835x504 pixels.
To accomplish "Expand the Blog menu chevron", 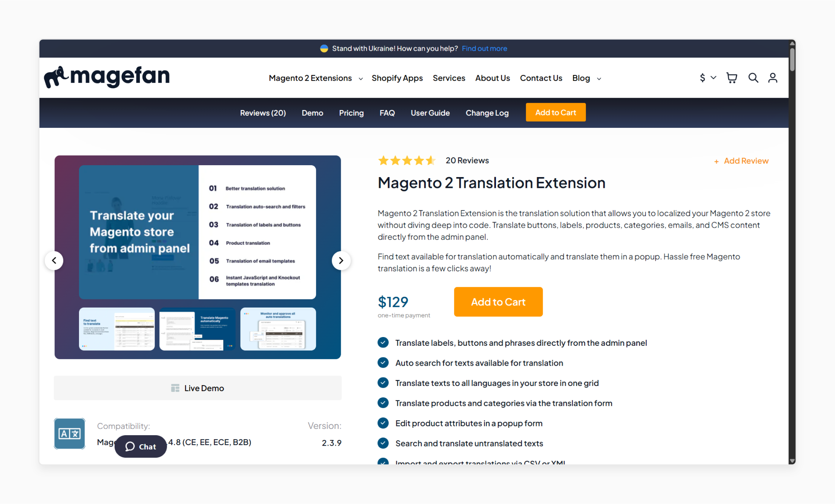I will [x=599, y=79].
